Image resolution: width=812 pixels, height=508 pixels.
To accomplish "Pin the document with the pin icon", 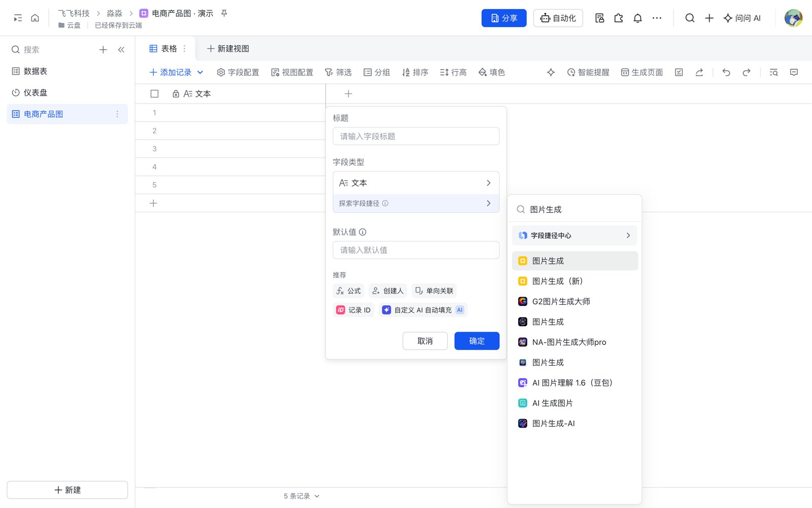I will pos(224,13).
